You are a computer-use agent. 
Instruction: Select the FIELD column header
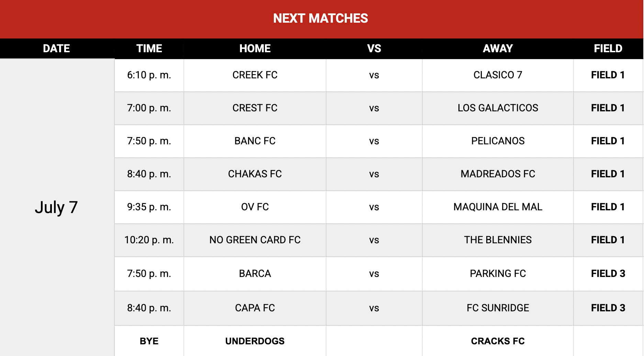(x=608, y=48)
